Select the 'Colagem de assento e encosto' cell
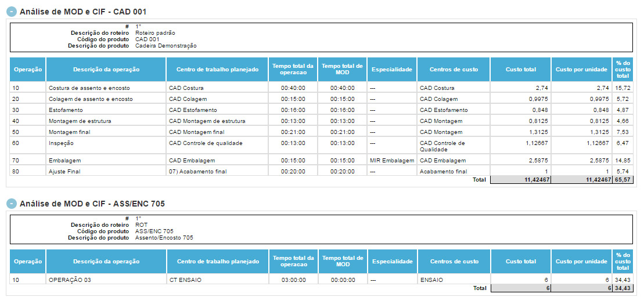Viewport: 644px width, 297px height. [x=91, y=99]
